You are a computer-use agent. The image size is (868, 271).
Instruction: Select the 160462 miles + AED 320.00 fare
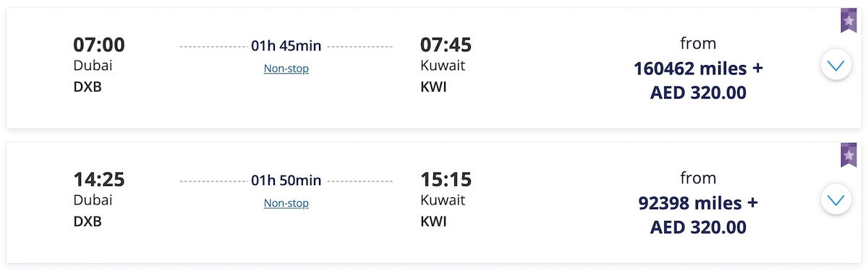point(698,81)
